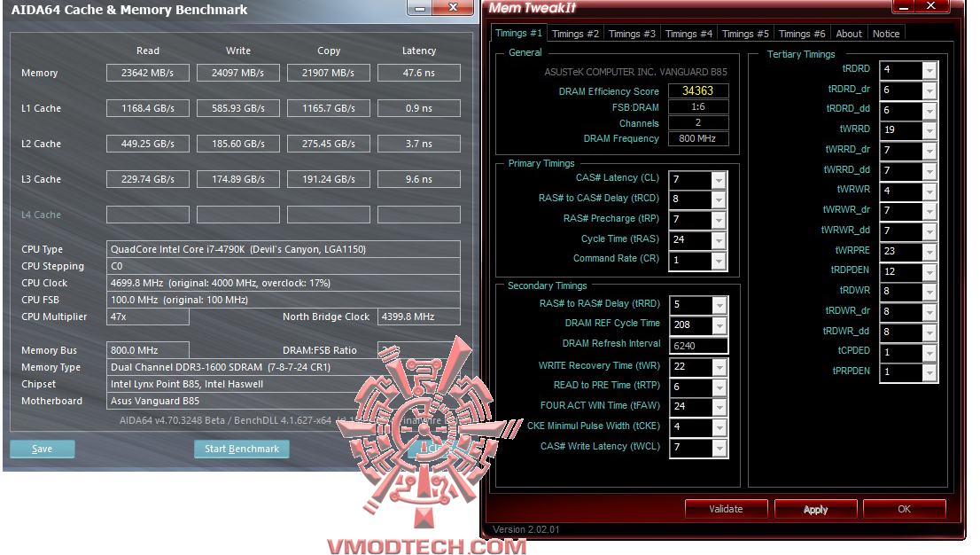Expand the CAS# Latency (CL) dropdown
The height and width of the screenshot is (555, 980).
[719, 180]
